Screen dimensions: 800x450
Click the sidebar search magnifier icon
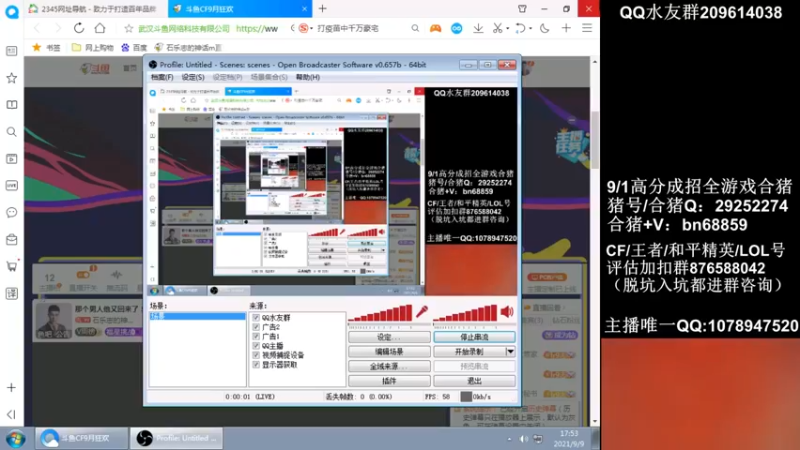point(11,132)
